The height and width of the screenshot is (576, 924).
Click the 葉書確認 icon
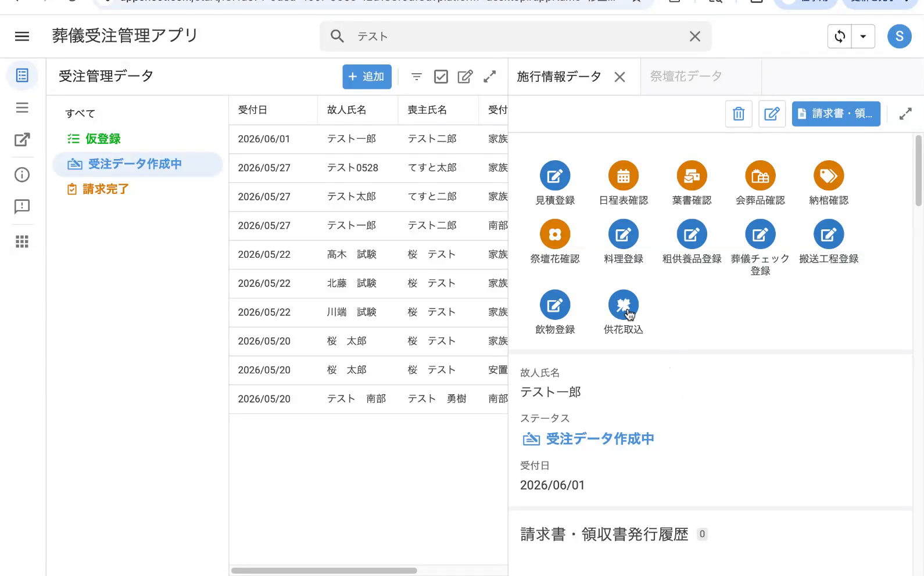click(x=692, y=175)
